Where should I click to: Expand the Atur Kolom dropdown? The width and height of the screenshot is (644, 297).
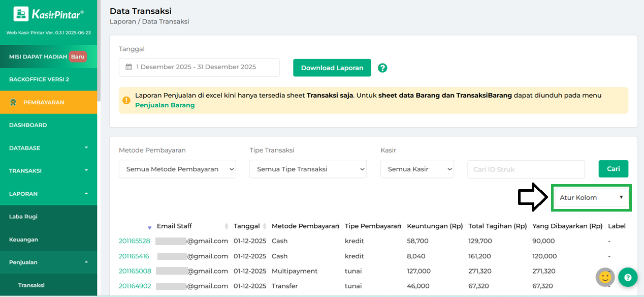click(x=591, y=198)
